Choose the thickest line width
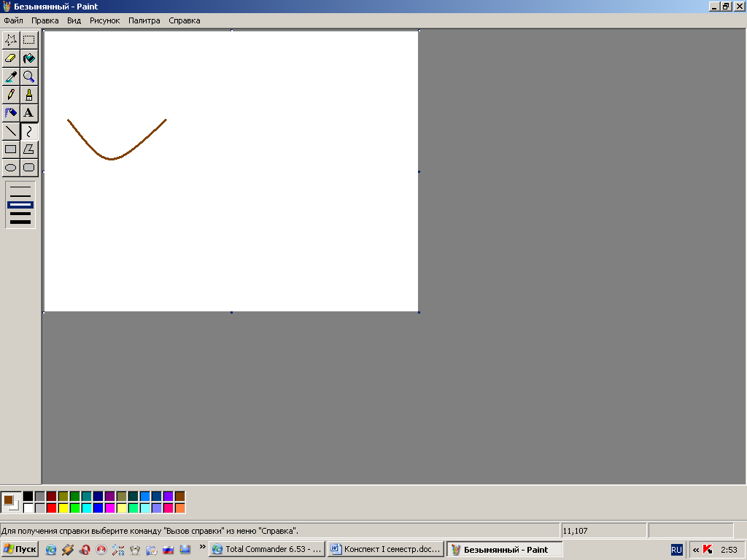Viewport: 747px width, 560px height. (x=20, y=222)
